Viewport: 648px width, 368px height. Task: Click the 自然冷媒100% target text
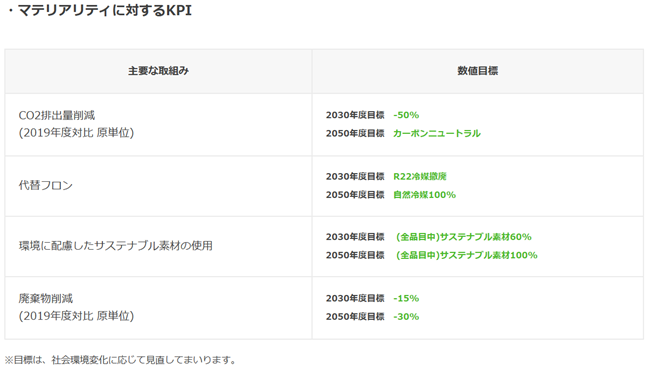(424, 195)
